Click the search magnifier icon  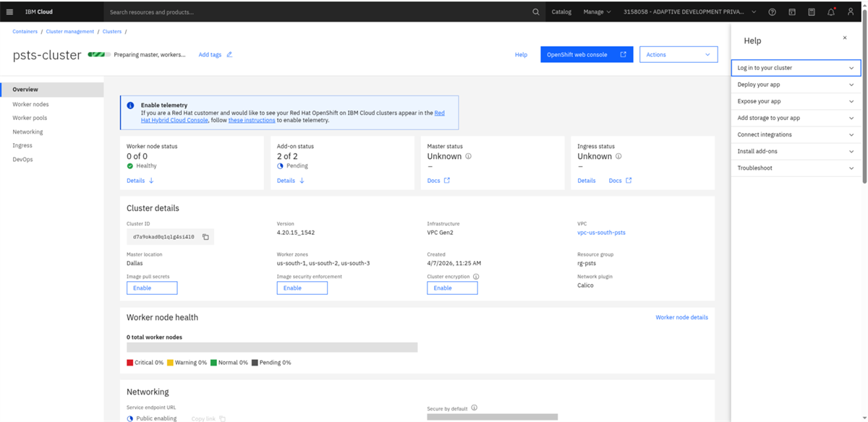pos(536,12)
